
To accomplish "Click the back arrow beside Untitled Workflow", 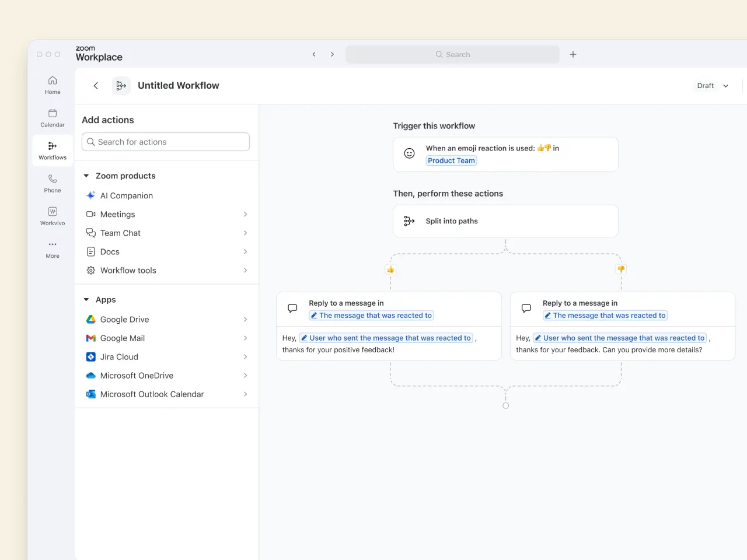I will [96, 86].
